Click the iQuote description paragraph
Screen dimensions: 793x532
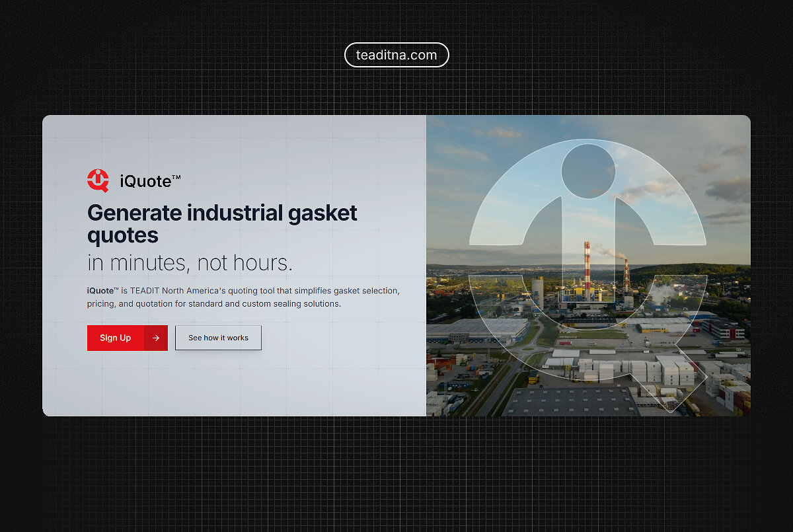243,297
